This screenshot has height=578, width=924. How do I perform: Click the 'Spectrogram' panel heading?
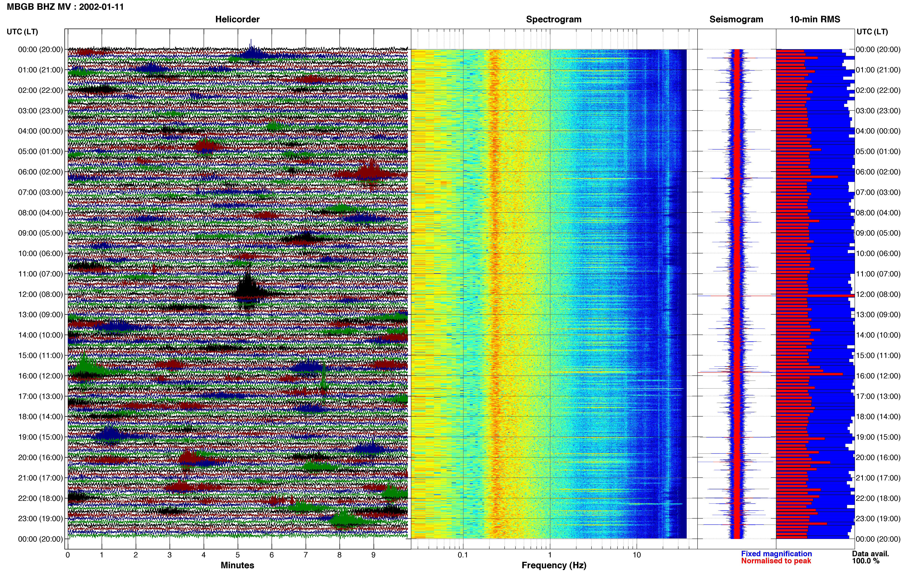coord(554,19)
